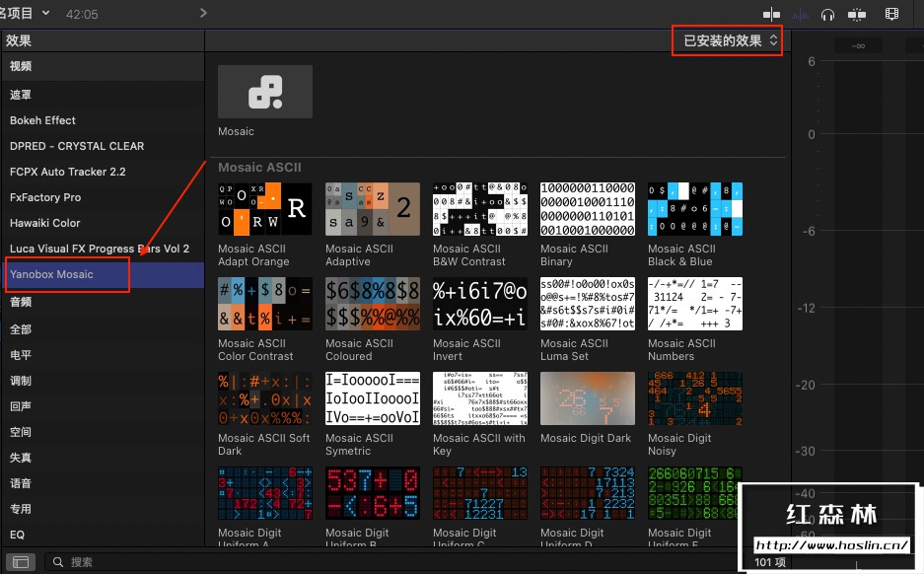Image resolution: width=924 pixels, height=574 pixels.
Task: Select EQ audio category
Action: point(102,535)
